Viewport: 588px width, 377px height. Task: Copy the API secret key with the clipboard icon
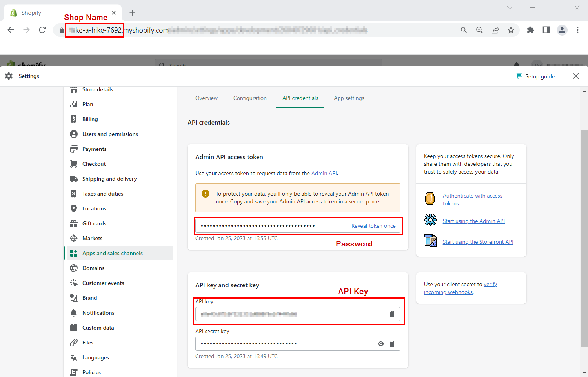pyautogui.click(x=391, y=344)
